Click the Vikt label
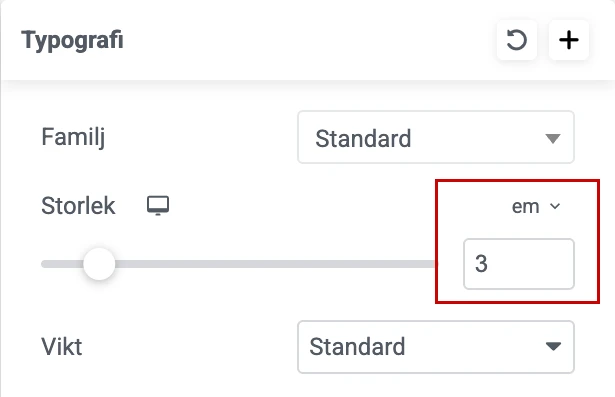Viewport: 615px width, 397px height. pos(62,347)
